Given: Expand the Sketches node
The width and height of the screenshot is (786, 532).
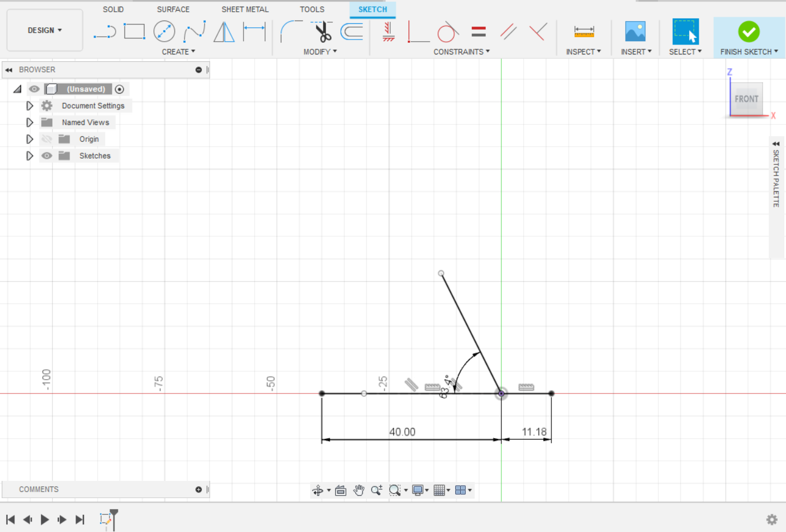Looking at the screenshot, I should [29, 156].
